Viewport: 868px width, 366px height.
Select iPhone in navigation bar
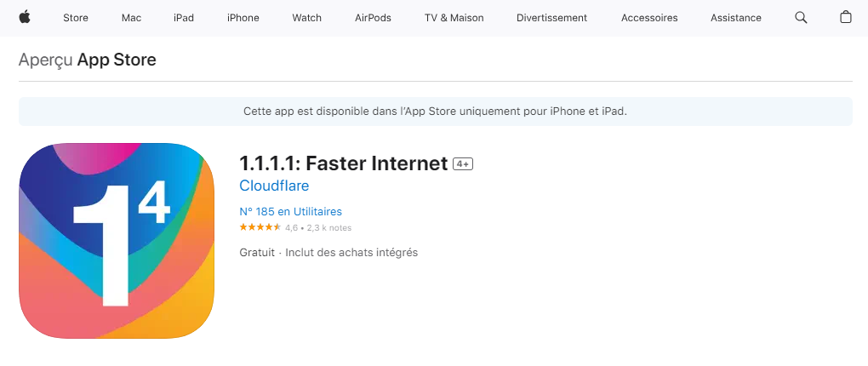[243, 18]
